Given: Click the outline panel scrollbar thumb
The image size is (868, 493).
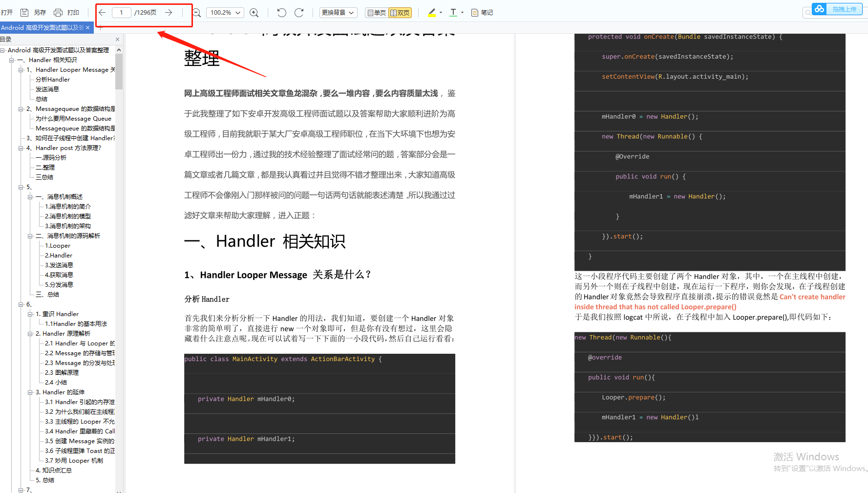Looking at the screenshot, I should (x=119, y=71).
